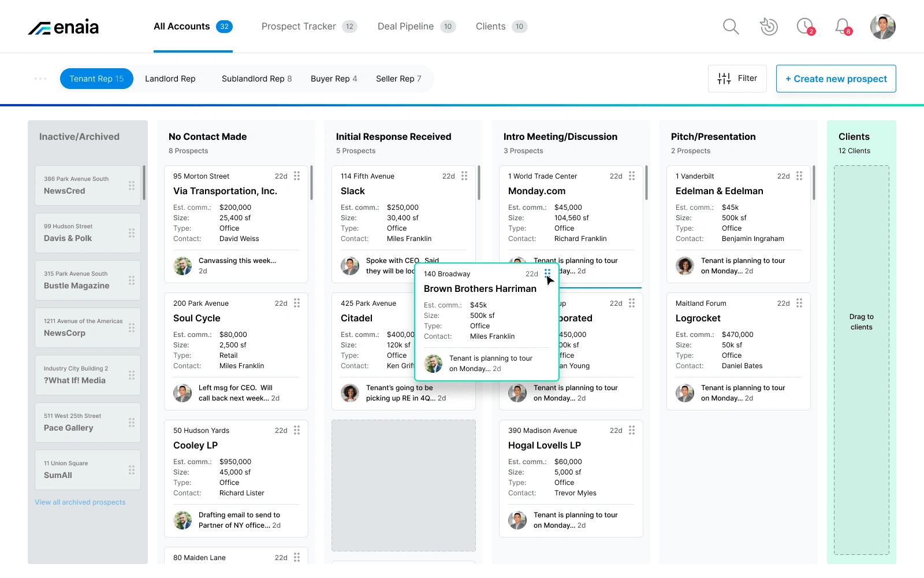Click drag handle on Slack card
Screen dimensions: 924x578
point(464,176)
